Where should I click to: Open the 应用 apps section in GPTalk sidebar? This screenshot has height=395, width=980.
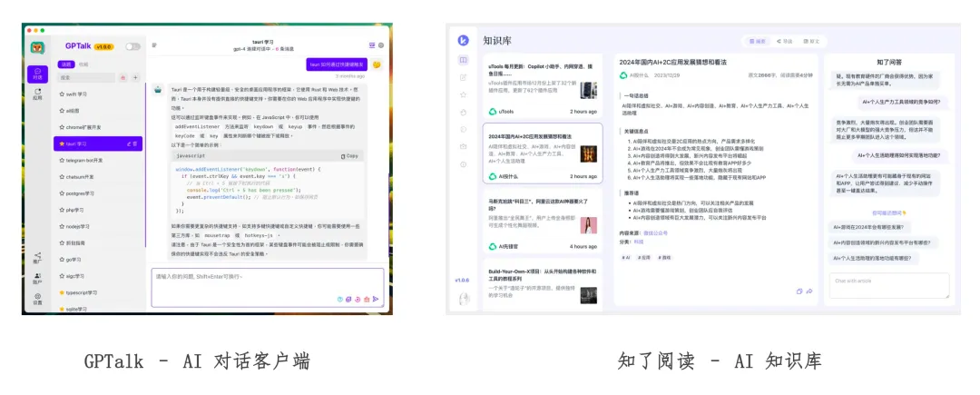[37, 94]
